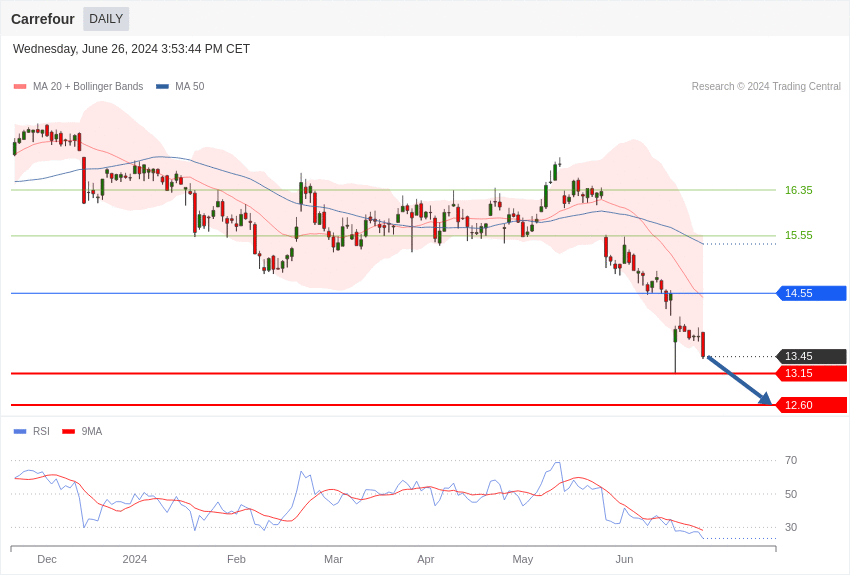Click the RSI 70 overbought level label
This screenshot has width=850, height=576.
coord(791,460)
